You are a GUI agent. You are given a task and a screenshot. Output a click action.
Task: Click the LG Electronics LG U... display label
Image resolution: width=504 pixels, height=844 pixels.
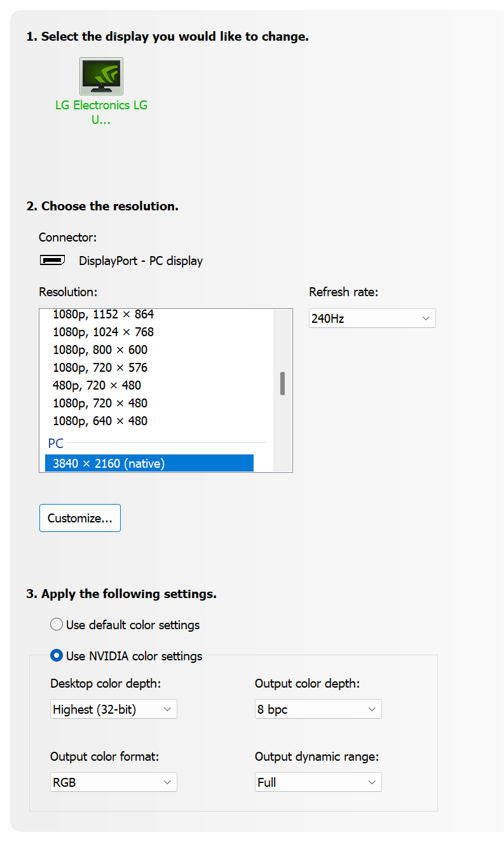[x=101, y=112]
